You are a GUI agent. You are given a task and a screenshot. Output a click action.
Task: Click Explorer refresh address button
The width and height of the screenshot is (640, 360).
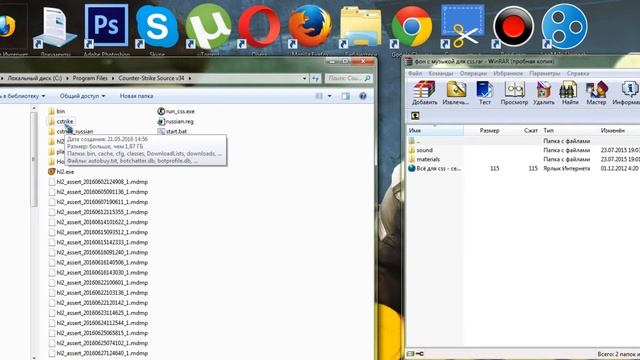click(315, 78)
